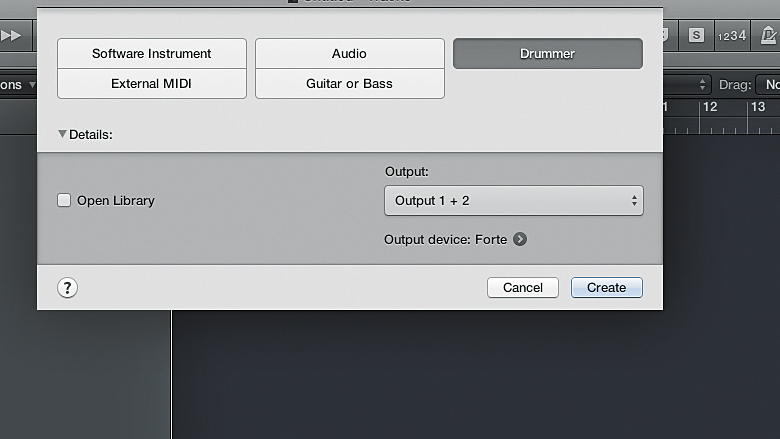Pick the Guitar or Bass option
780x439 pixels.
coord(350,84)
